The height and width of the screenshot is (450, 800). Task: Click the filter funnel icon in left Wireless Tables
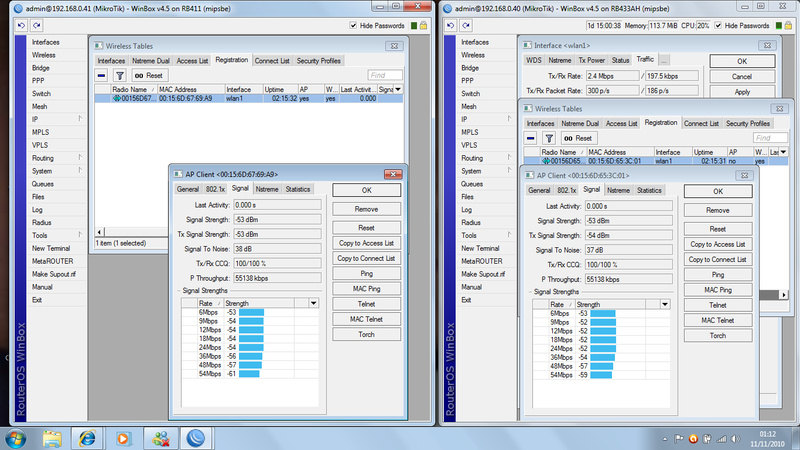(x=119, y=75)
